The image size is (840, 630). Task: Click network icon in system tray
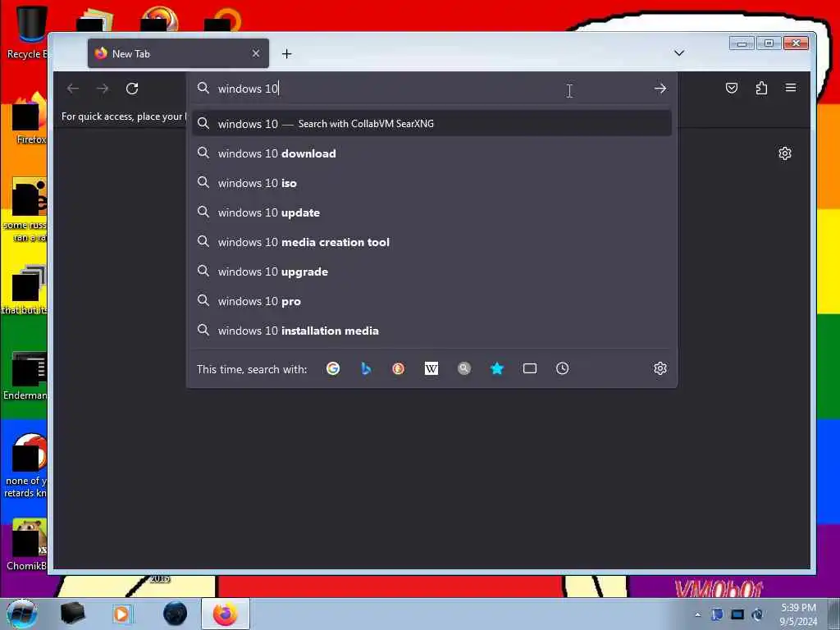click(737, 614)
